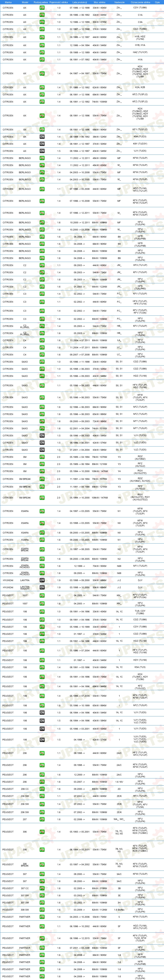
Task: Click the '70kW / 95KM' power cell
Action: [x=99, y=566]
